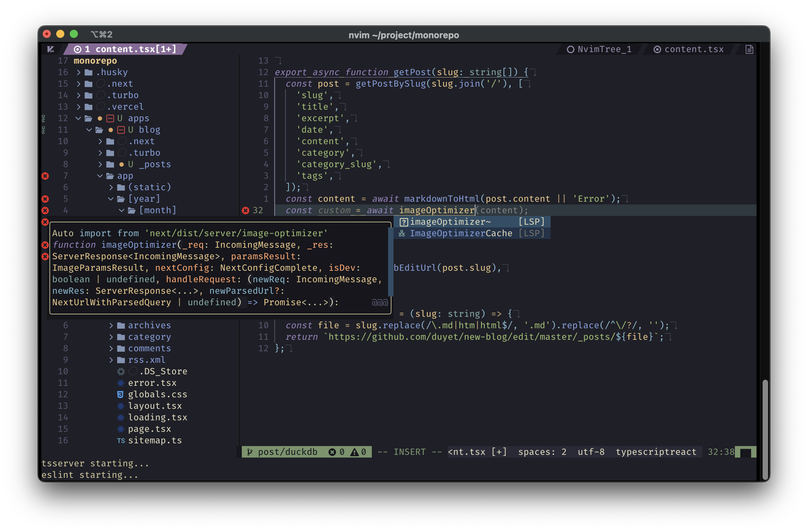Click the red staged marker on blog
This screenshot has height=532, width=808.
tap(121, 130)
